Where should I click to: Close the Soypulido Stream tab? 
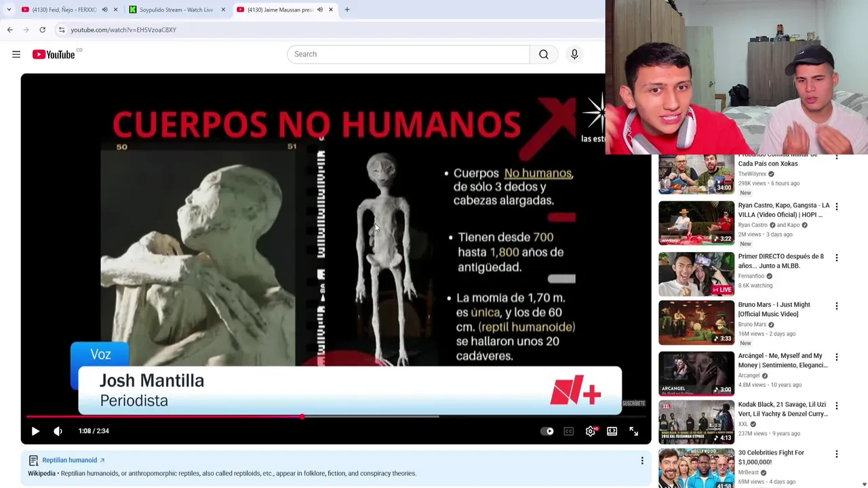(x=223, y=9)
